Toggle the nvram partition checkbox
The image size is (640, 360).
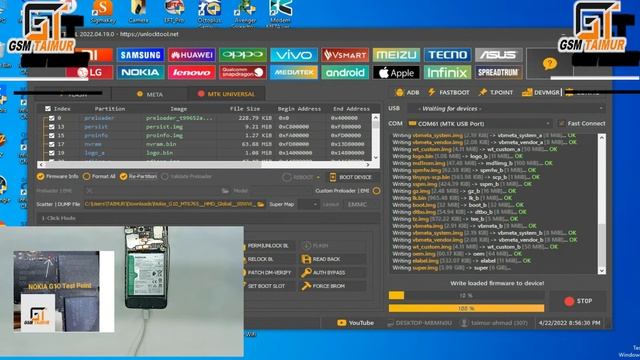point(51,144)
